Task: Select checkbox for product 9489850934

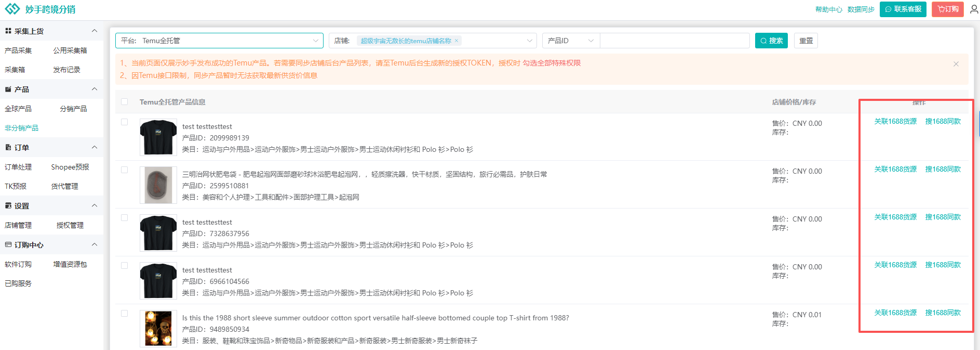Action: point(125,314)
